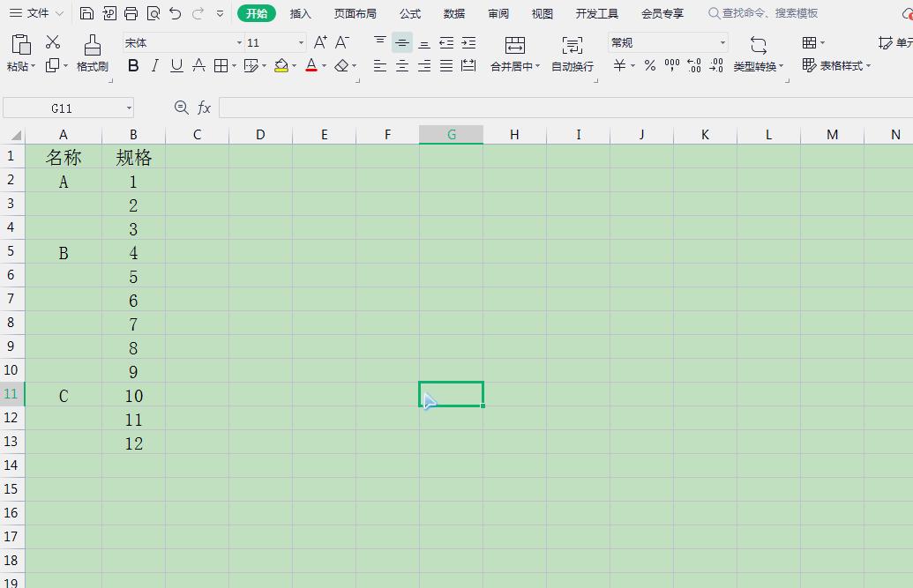Click the select-all corner triangle
The height and width of the screenshot is (588, 913).
click(16, 135)
